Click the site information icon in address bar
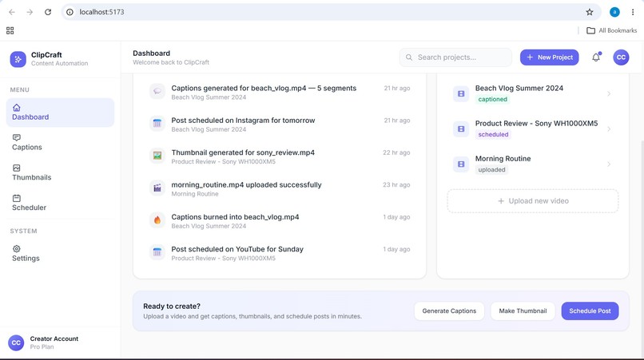Screen dimensions: 644x360 (70, 12)
